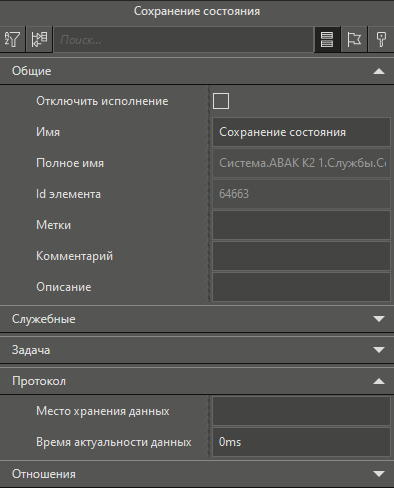Click the Описание input field
Screen dimensions: 394x488
(301, 287)
